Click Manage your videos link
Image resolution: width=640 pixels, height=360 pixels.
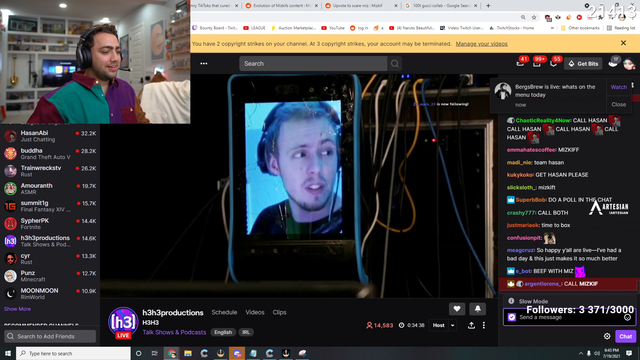coord(482,44)
